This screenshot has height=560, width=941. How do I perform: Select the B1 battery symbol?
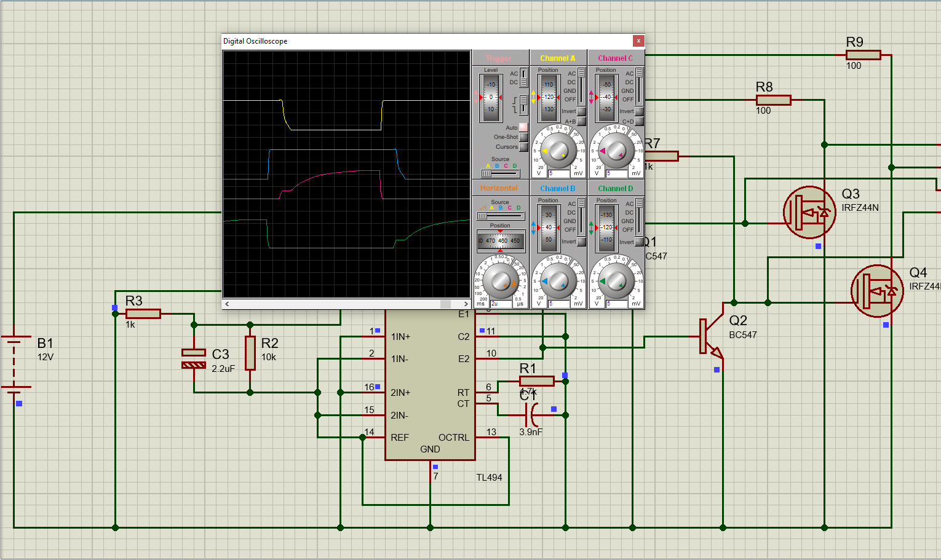tap(16, 363)
